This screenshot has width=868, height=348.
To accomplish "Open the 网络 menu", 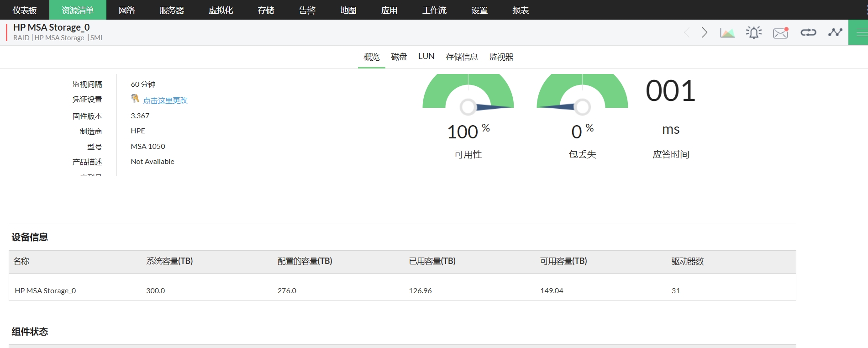I will 127,10.
